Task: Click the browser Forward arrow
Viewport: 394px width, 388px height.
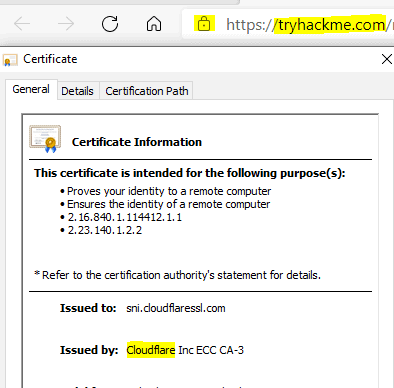Action: pyautogui.click(x=66, y=24)
